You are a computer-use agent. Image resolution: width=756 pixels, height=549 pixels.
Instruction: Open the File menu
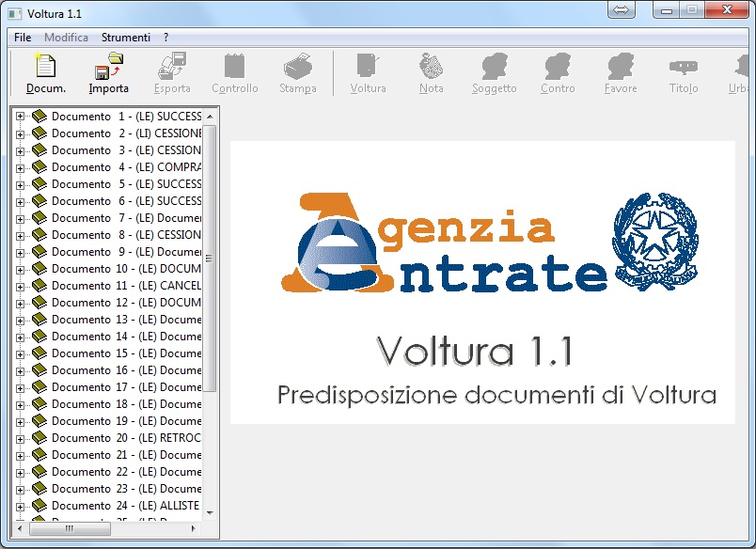tap(23, 37)
